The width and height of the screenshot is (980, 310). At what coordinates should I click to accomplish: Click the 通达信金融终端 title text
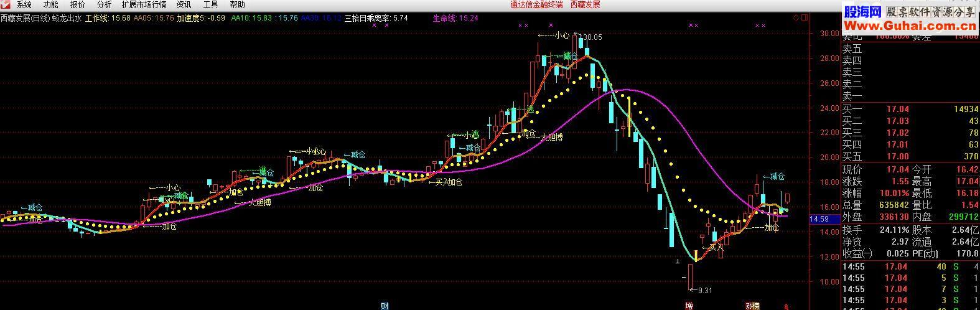(x=536, y=5)
